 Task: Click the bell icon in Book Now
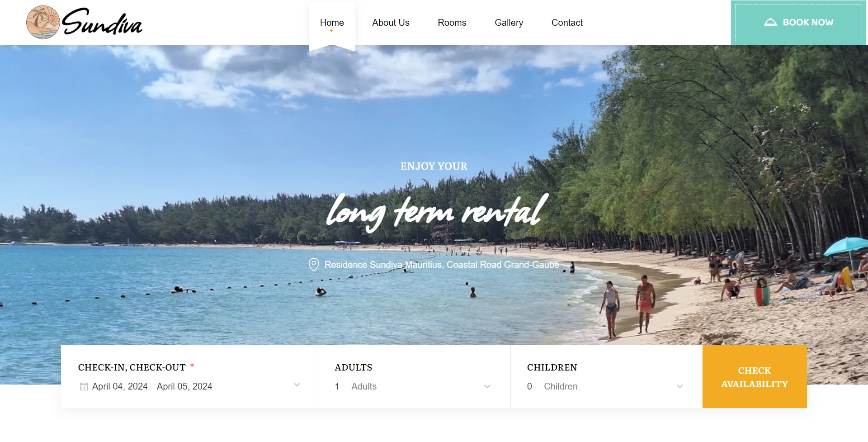(770, 22)
